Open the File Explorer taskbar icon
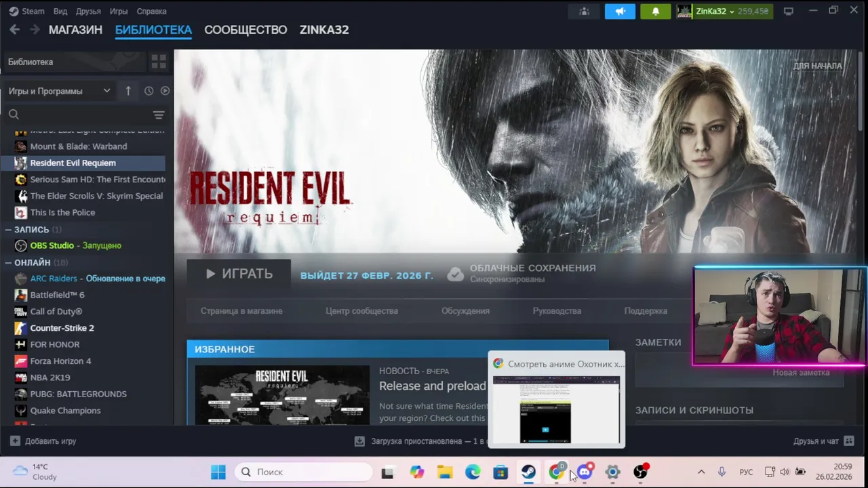The width and height of the screenshot is (868, 488). click(445, 472)
